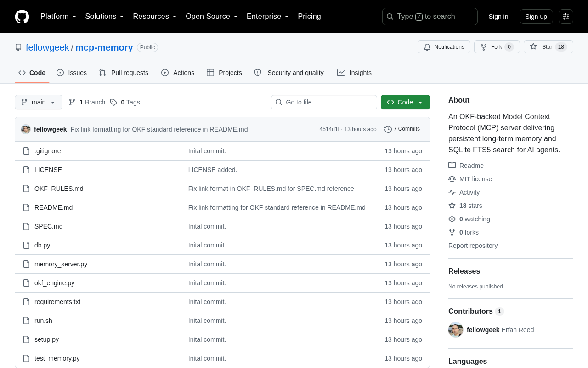Open the 'LICENSE added.' commit message
Screen dimensions: 588x368
213,170
